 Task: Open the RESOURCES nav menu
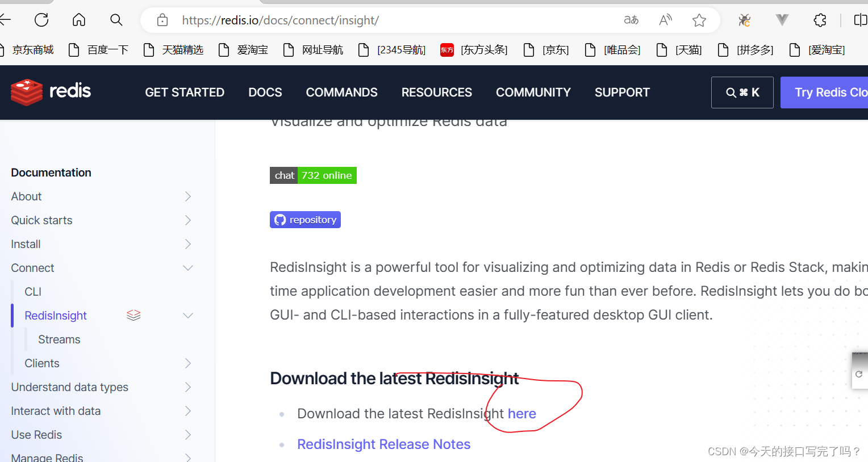(437, 93)
